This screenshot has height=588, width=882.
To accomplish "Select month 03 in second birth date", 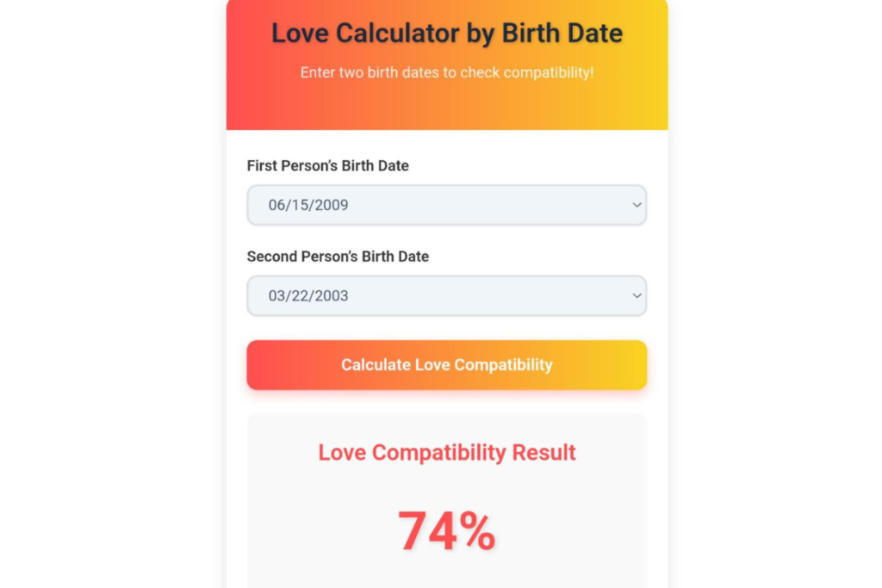I will point(276,295).
